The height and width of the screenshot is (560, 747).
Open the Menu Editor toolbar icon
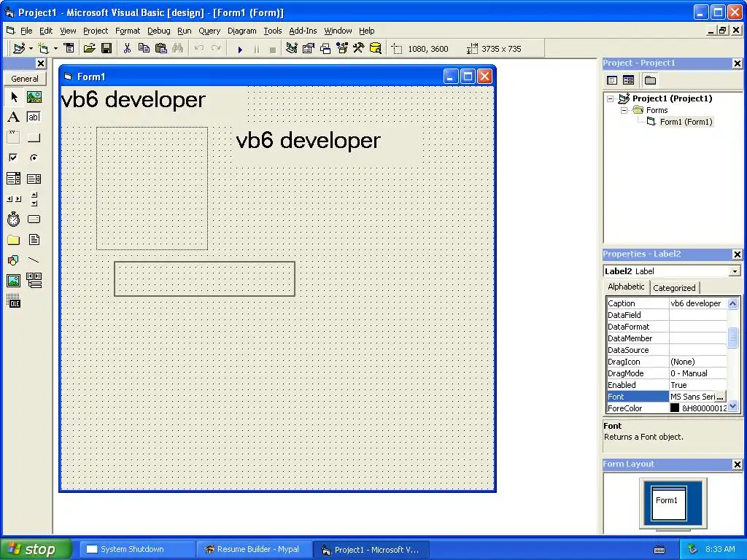69,49
